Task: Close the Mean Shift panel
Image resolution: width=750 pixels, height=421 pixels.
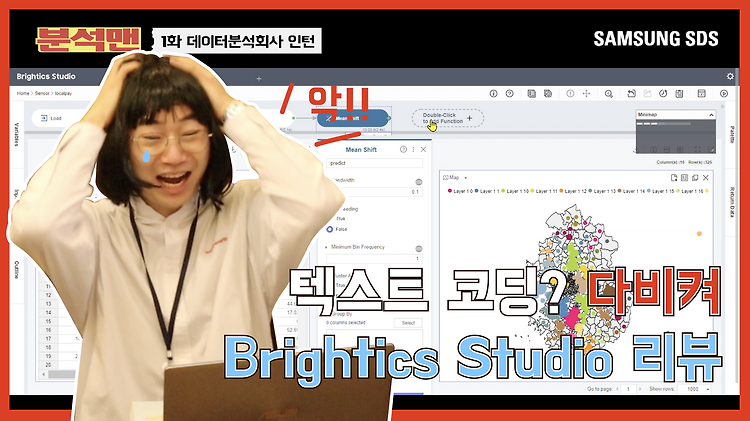Action: coord(423,149)
